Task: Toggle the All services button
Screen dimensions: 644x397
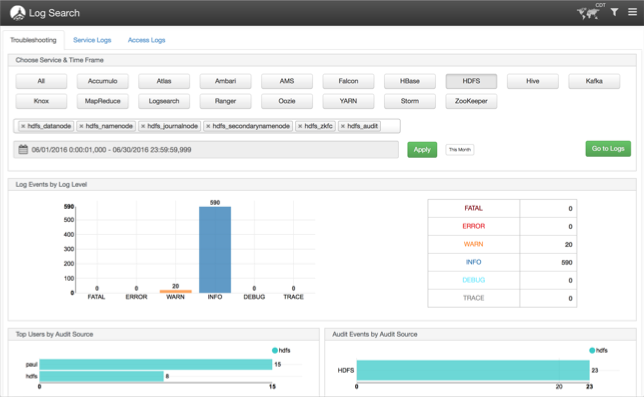Action: click(41, 81)
